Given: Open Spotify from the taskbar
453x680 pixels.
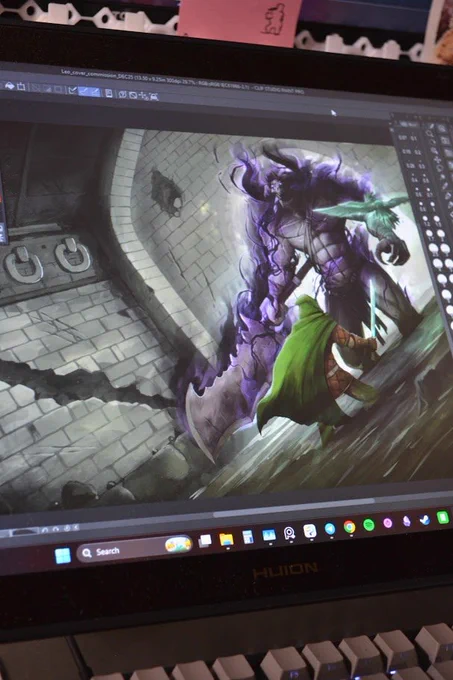Looking at the screenshot, I should tap(369, 525).
